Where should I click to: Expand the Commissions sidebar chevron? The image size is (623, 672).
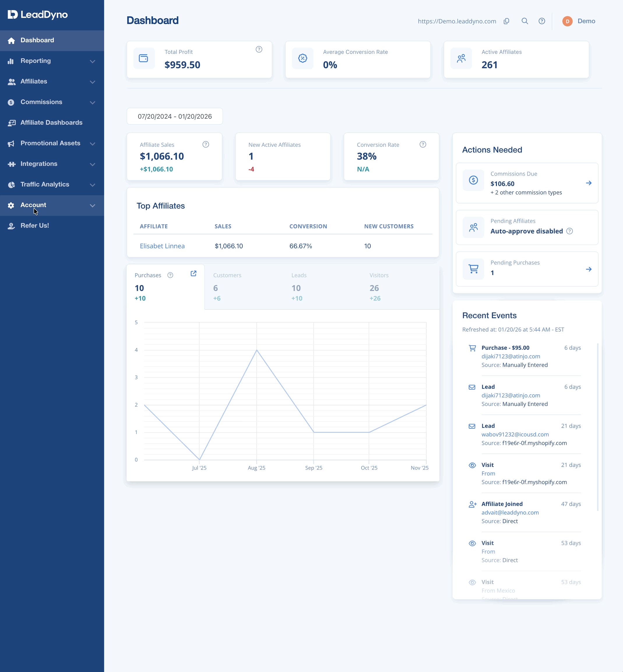[92, 102]
